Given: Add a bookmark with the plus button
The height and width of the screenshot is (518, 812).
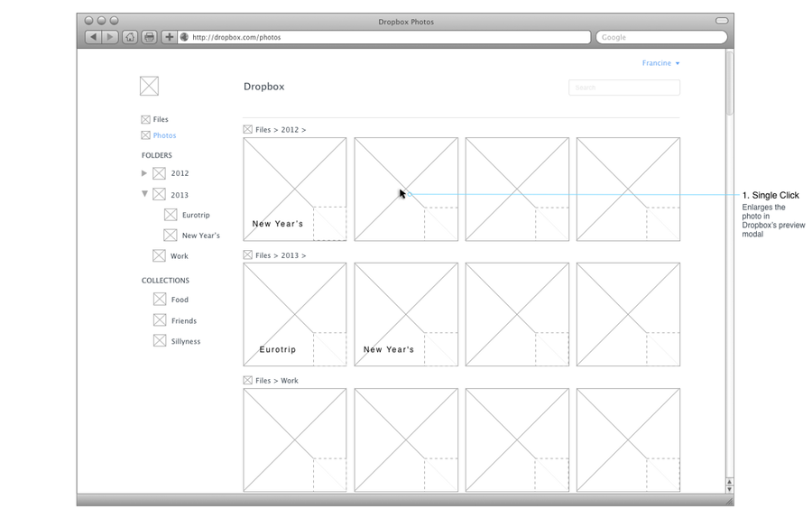Looking at the screenshot, I should (x=169, y=37).
